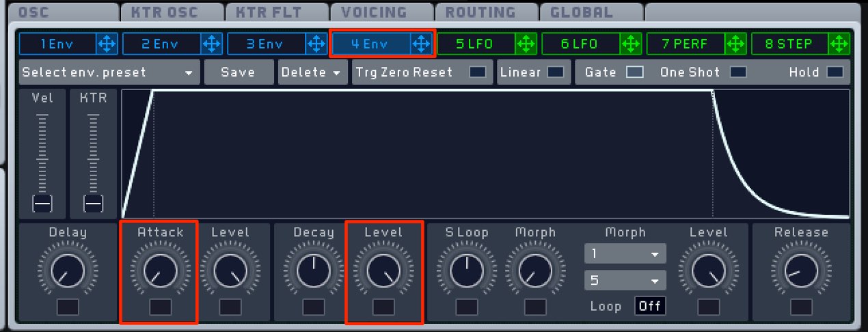This screenshot has height=332, width=868.
Task: Click the drag-assign cross icon on 4 Env
Action: tap(420, 44)
